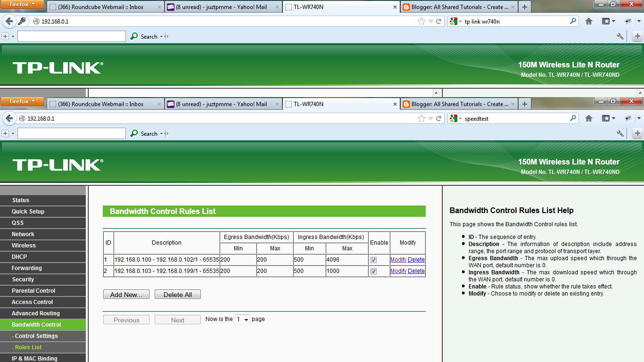Open a new browser tab with the plus icon
This screenshot has height=362, width=644.
coord(524,104)
